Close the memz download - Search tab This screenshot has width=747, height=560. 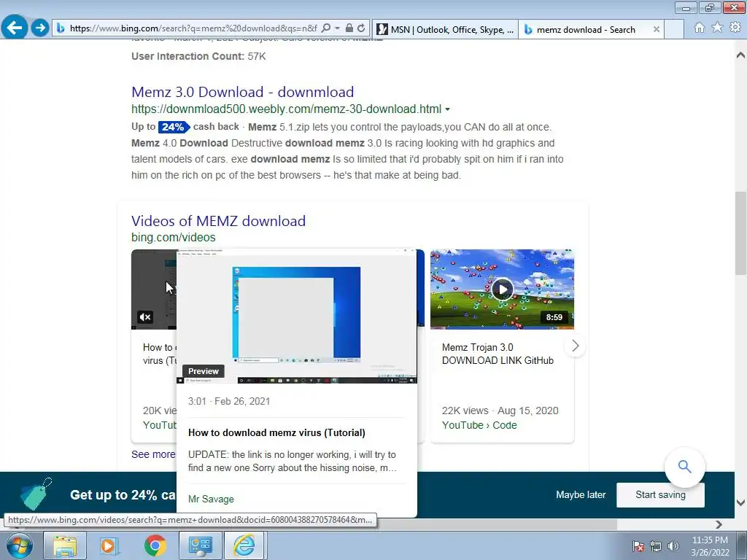656,29
